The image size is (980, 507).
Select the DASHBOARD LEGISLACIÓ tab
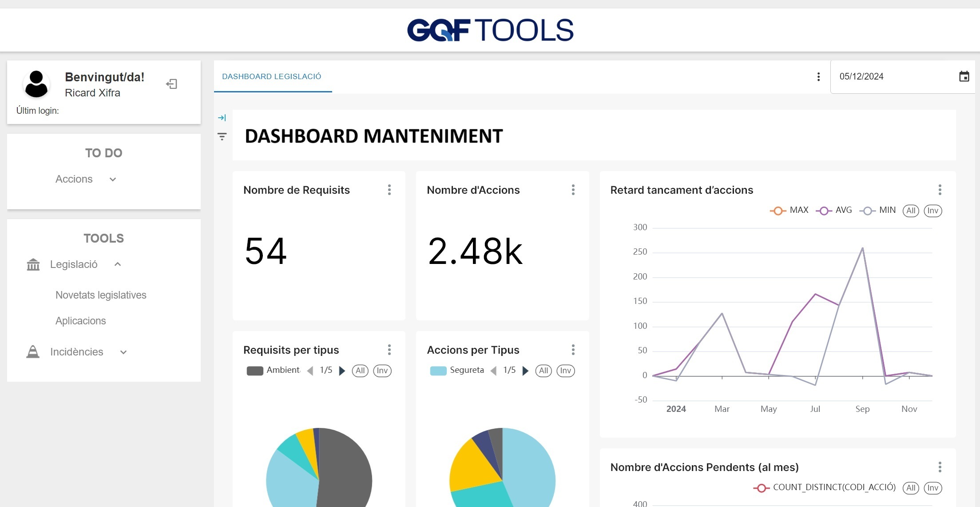coord(272,76)
